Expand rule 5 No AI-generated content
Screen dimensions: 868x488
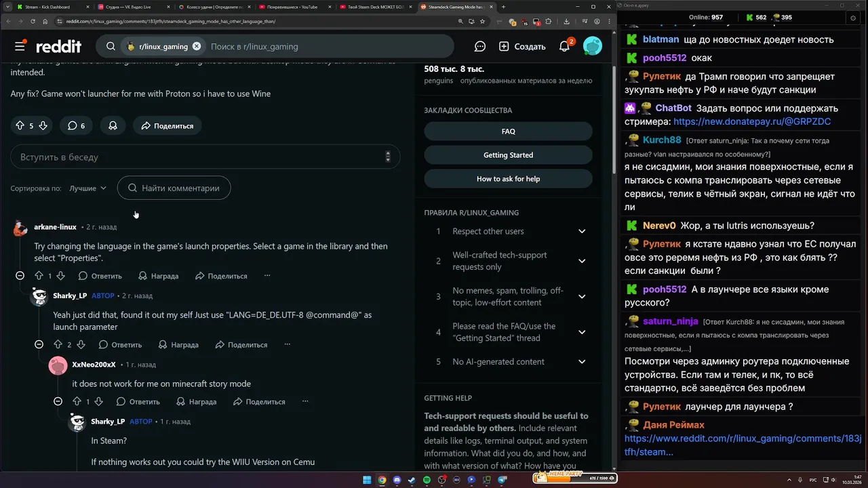[x=510, y=362]
